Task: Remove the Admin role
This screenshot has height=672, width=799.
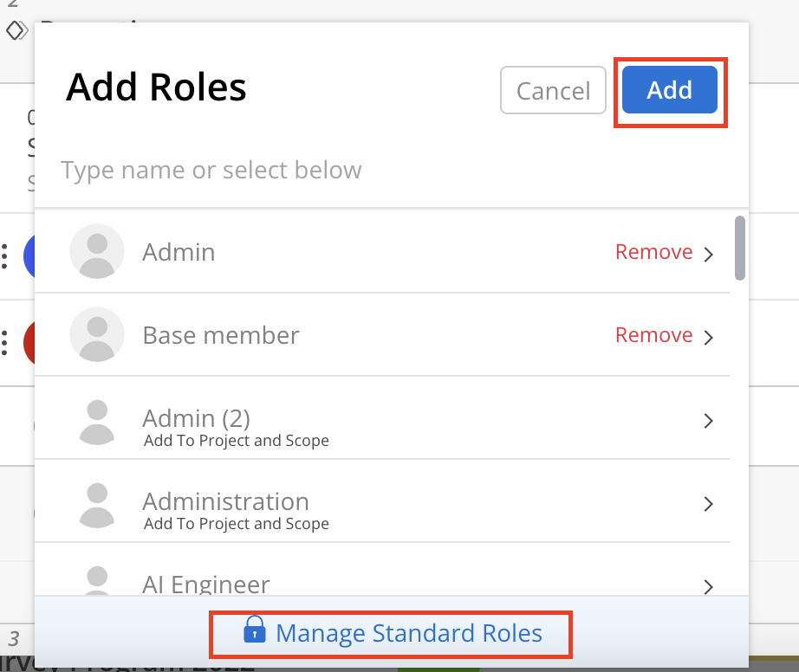Action: [x=653, y=251]
